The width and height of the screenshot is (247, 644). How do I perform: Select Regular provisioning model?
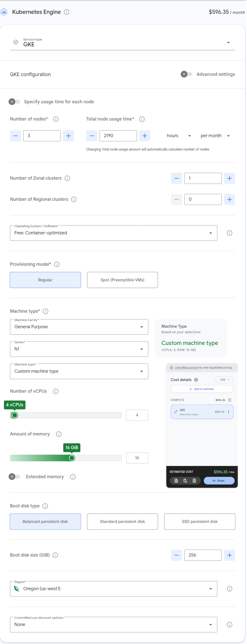[x=45, y=280]
